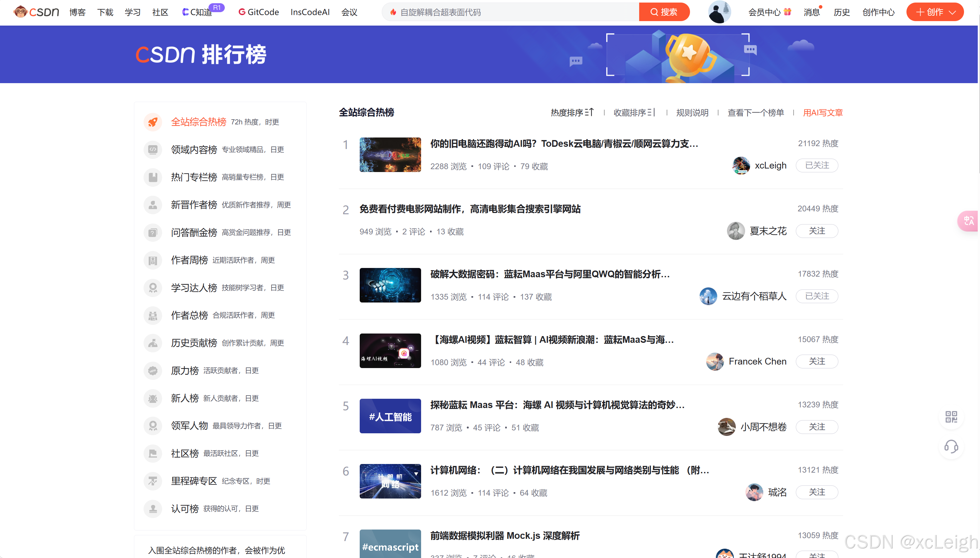Click the icon beside 领军人物
Viewport: 980px width, 558px height.
[x=153, y=426]
